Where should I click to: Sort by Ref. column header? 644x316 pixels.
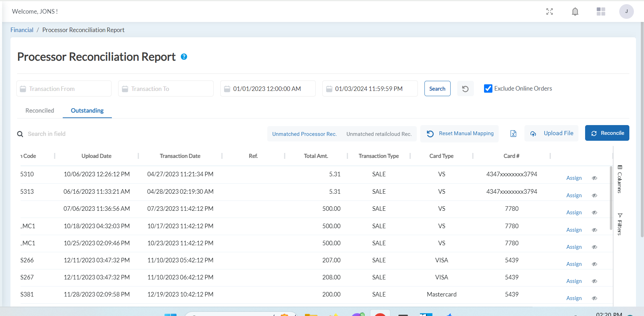click(x=253, y=156)
